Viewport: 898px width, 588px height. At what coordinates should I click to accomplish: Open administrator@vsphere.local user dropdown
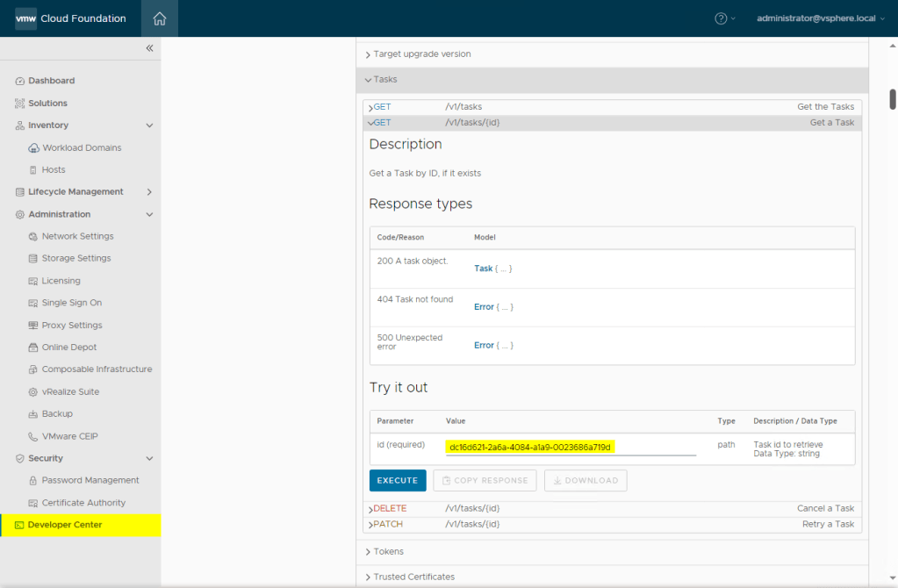pos(821,18)
